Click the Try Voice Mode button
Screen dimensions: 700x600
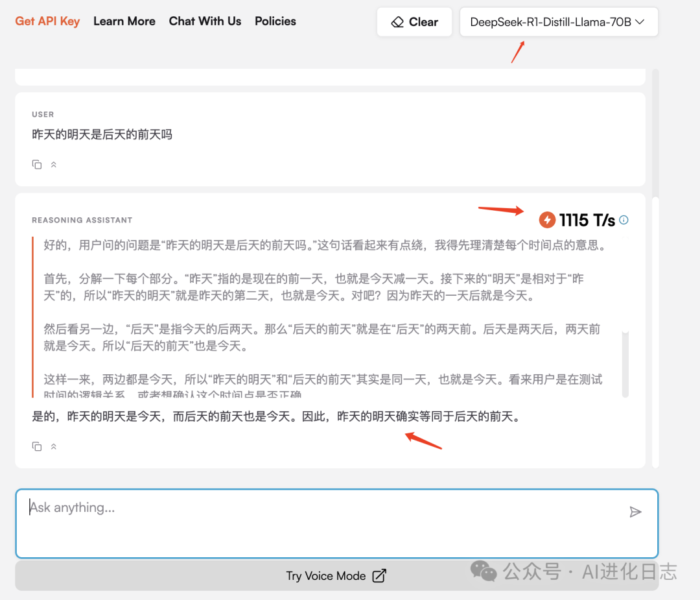(336, 576)
